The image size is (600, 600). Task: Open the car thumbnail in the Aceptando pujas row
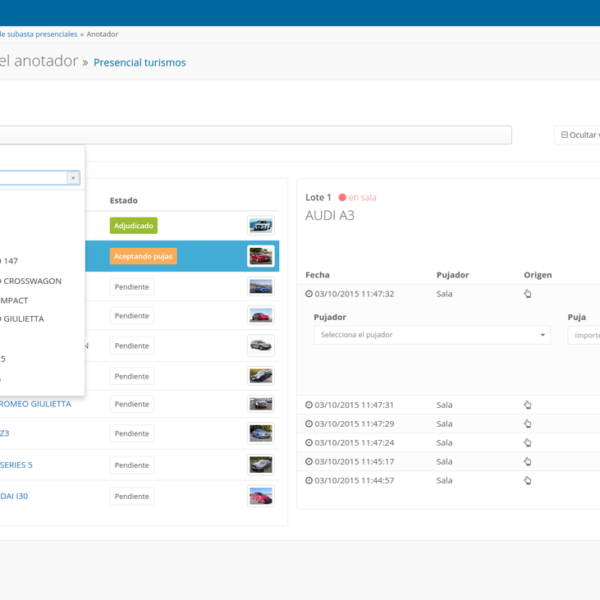point(260,256)
